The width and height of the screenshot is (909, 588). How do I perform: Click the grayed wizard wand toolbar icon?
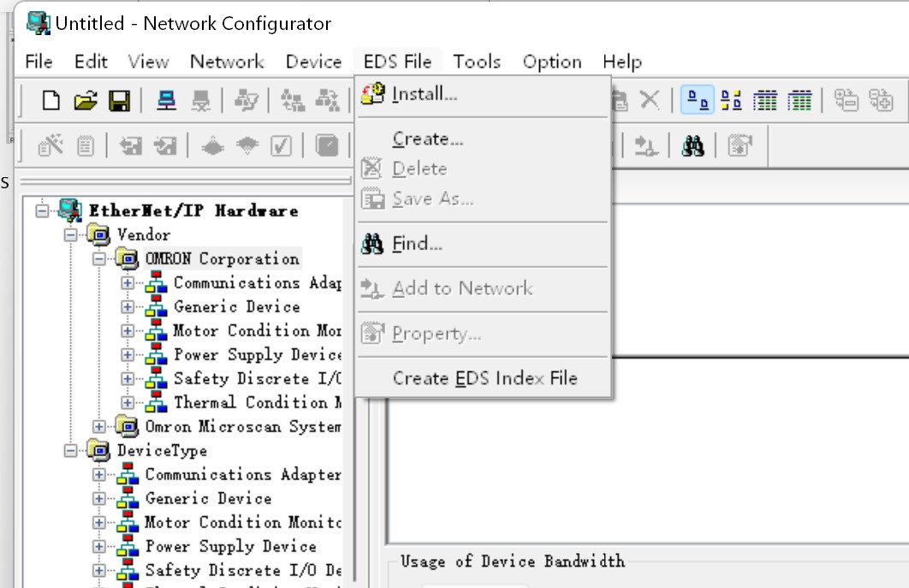50,145
